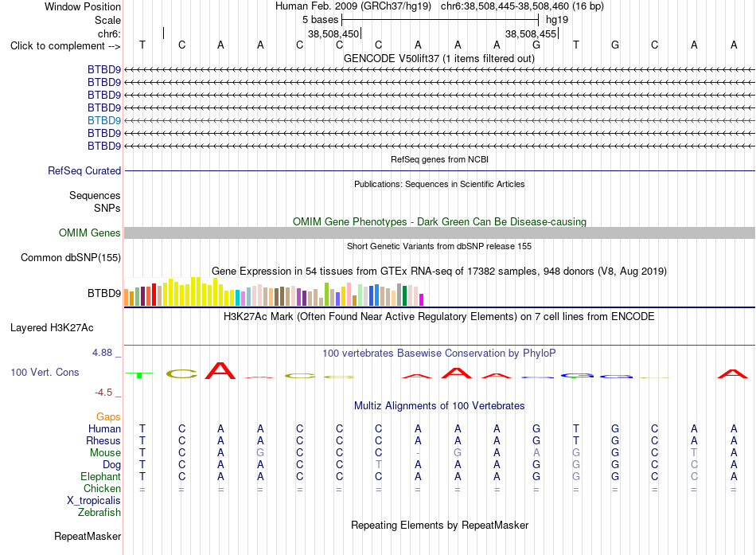Open the 100 Vert. Cons track label

click(x=45, y=372)
